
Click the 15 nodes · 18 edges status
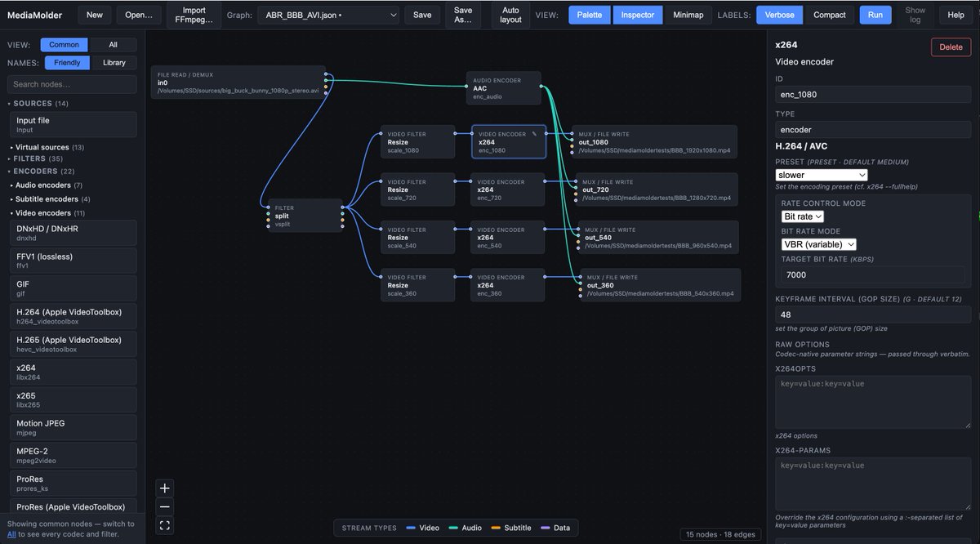click(x=719, y=534)
